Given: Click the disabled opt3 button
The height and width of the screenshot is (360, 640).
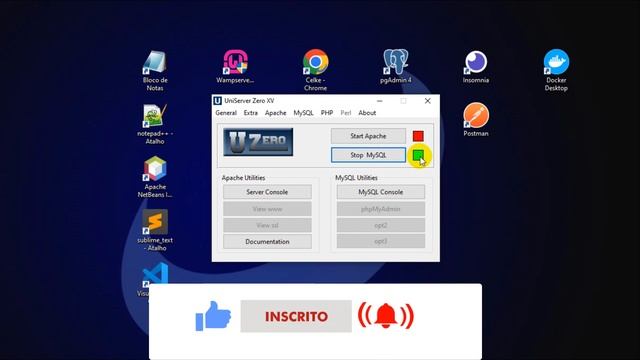Looking at the screenshot, I should [380, 241].
